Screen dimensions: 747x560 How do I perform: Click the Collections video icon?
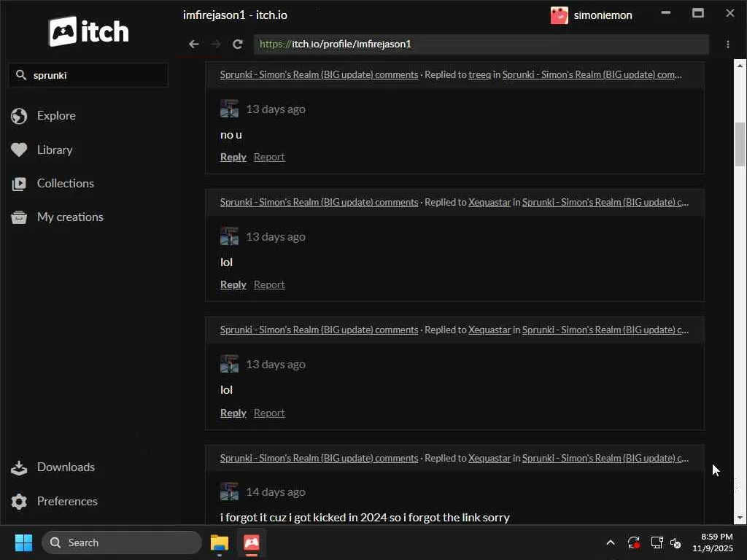coord(19,184)
